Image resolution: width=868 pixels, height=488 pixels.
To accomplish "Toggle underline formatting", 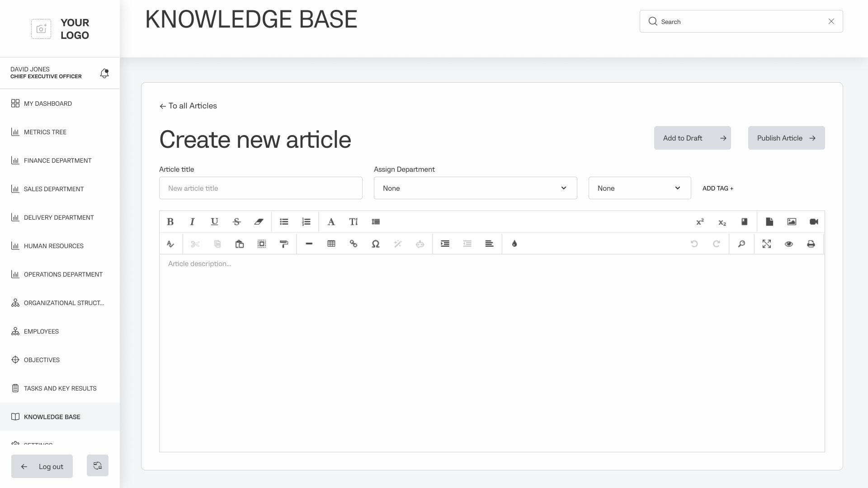I will (214, 222).
